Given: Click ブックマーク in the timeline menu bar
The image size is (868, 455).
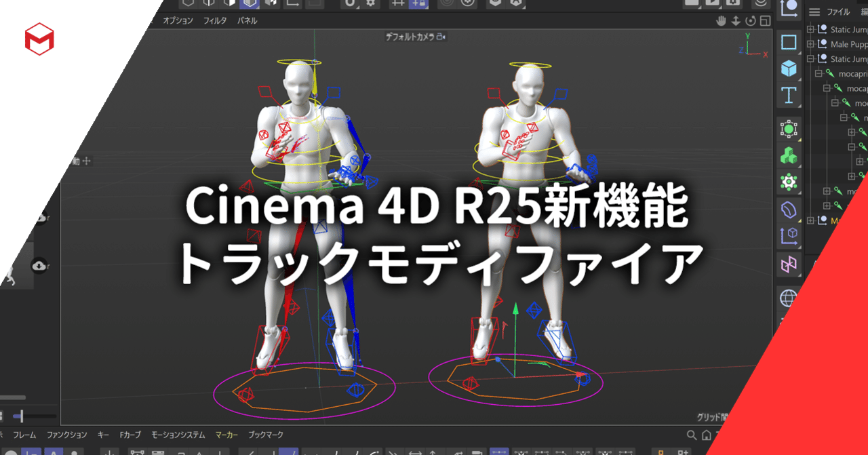Looking at the screenshot, I should pos(267,435).
